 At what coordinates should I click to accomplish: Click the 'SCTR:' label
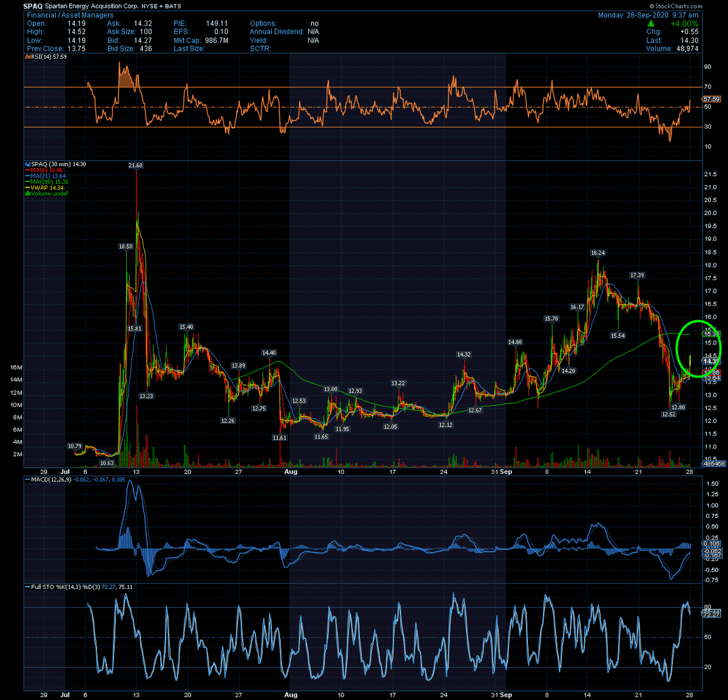coord(260,49)
